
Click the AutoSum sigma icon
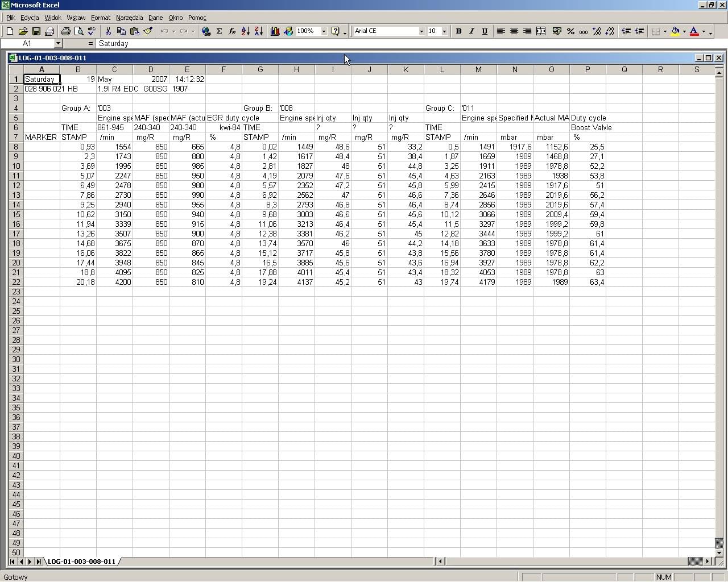coord(219,31)
